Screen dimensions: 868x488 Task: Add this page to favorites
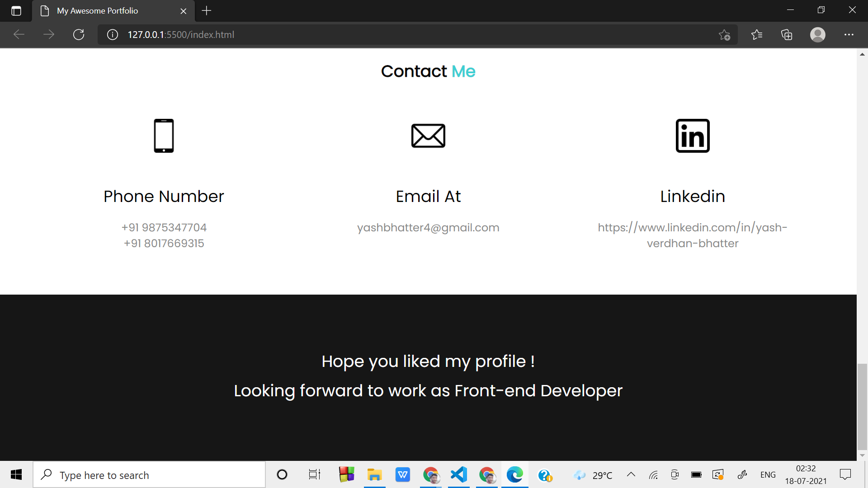click(724, 35)
